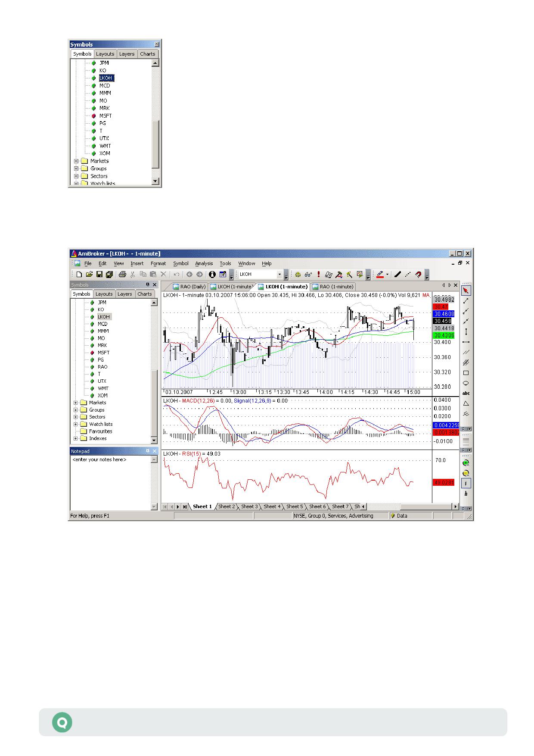The width and height of the screenshot is (534, 756).
Task: Open the LKOH symbol combo box dropdown
Action: pyautogui.click(x=279, y=274)
